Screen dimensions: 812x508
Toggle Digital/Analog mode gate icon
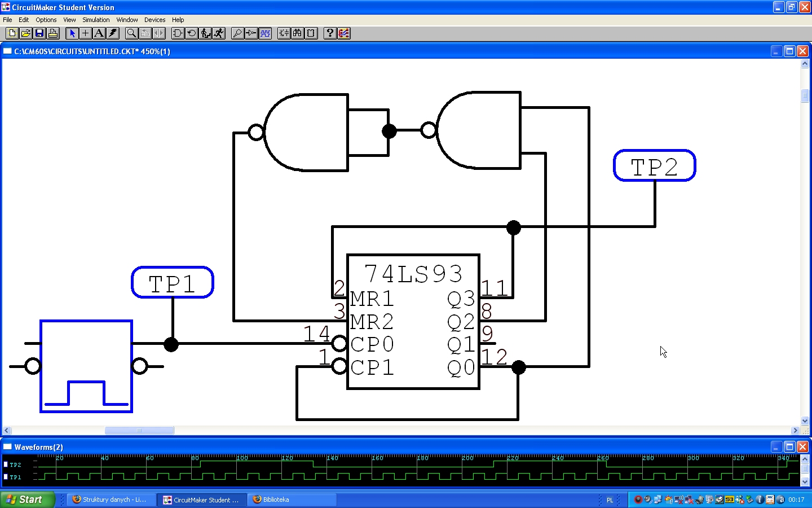[178, 33]
